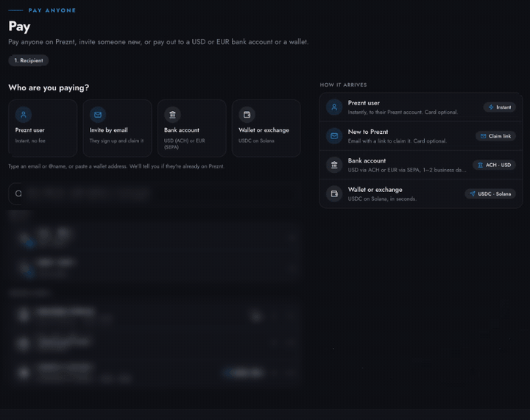
Task: Choose the Invite by email card
Action: point(117,128)
